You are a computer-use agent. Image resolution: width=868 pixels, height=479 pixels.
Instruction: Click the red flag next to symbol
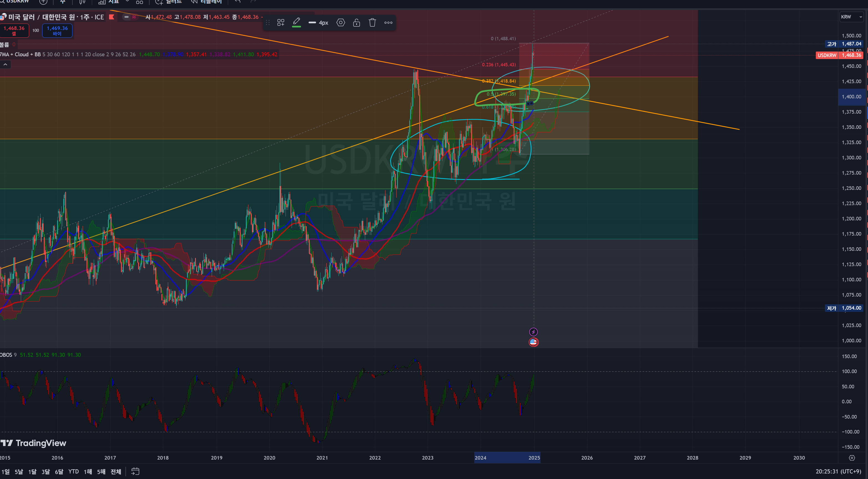tap(112, 17)
